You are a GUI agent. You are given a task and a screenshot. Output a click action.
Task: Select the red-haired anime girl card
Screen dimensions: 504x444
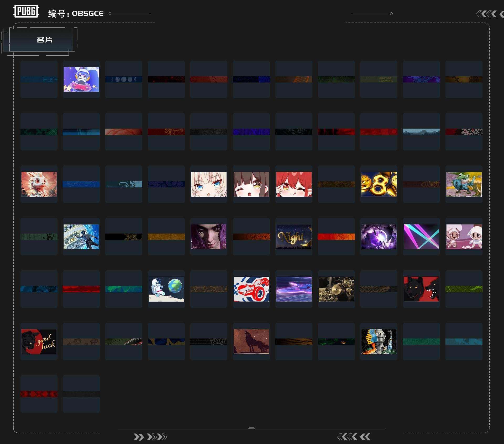click(x=294, y=184)
